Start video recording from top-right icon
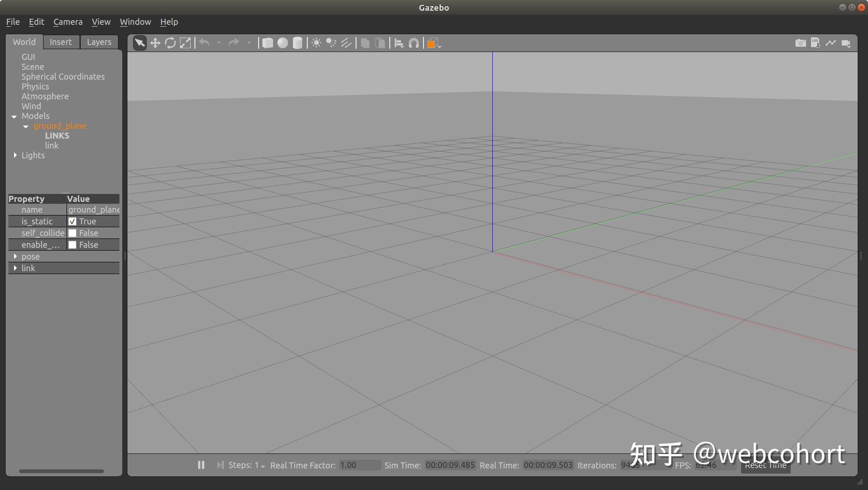This screenshot has width=868, height=490. pos(846,43)
